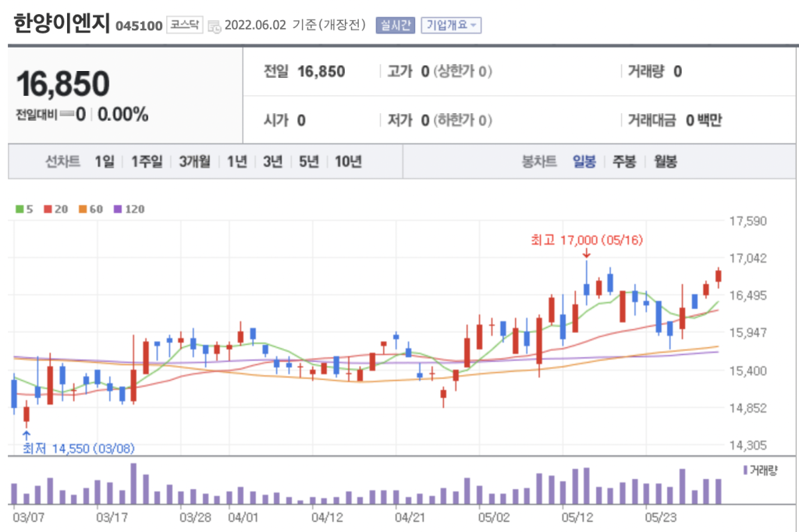Select the 1년 chart range

[237, 162]
